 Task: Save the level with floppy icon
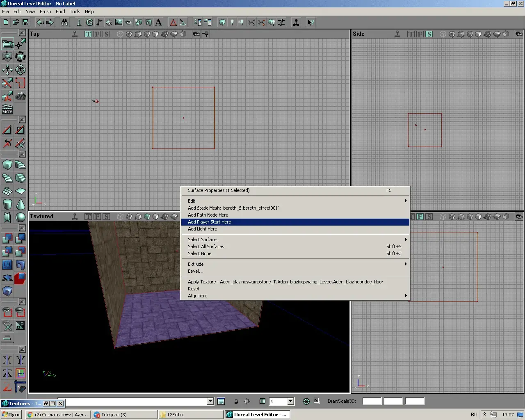25,22
